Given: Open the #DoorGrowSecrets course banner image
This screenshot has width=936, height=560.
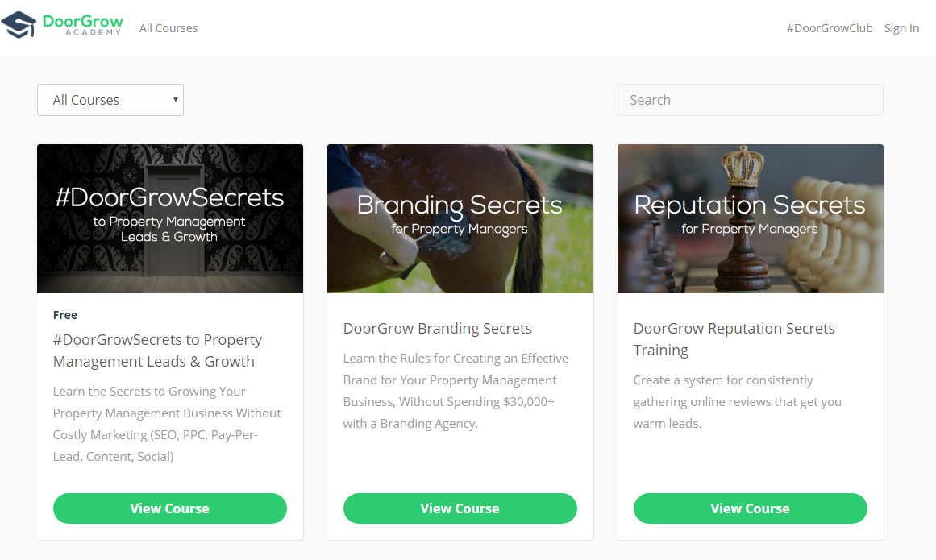Looking at the screenshot, I should 170,218.
